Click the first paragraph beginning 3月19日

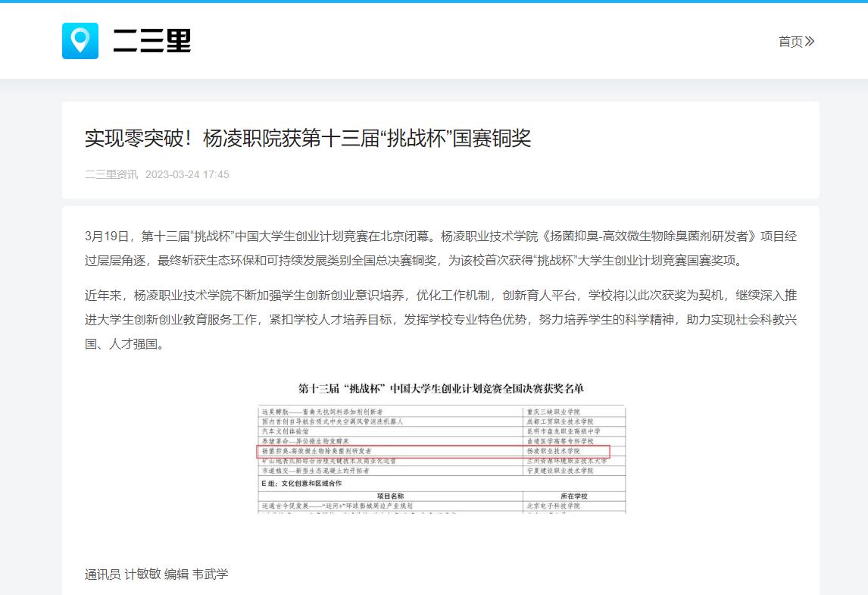[x=440, y=248]
